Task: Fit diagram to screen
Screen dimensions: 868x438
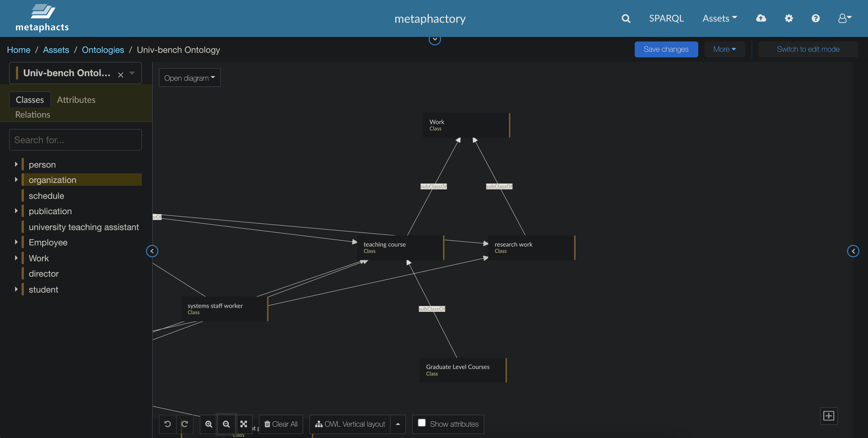Action: [244, 424]
